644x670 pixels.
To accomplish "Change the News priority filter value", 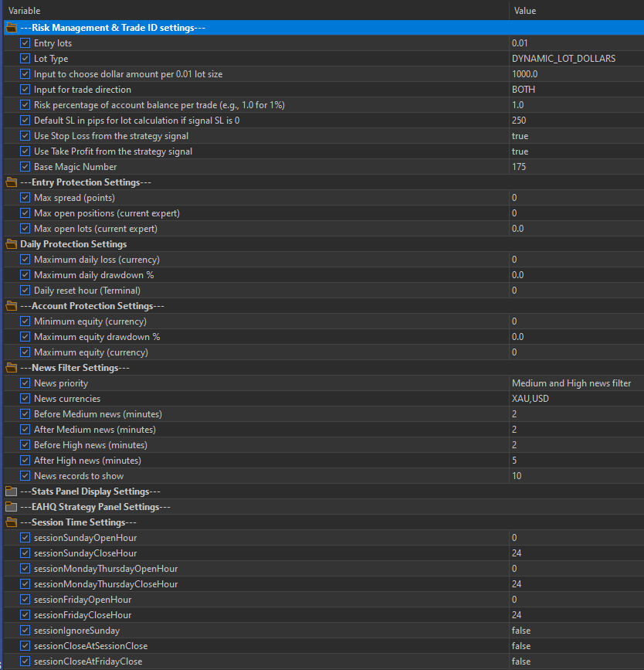I will point(571,383).
